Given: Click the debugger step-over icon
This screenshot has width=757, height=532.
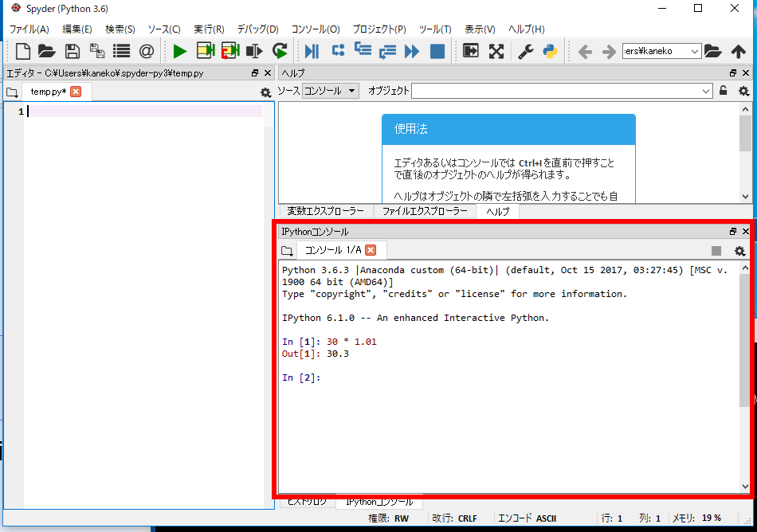Looking at the screenshot, I should coord(338,50).
